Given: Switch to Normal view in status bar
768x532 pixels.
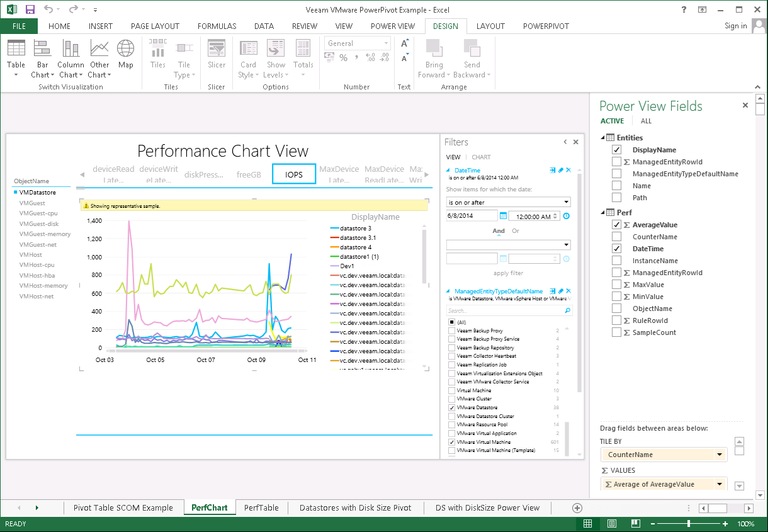Looking at the screenshot, I should coord(587,524).
